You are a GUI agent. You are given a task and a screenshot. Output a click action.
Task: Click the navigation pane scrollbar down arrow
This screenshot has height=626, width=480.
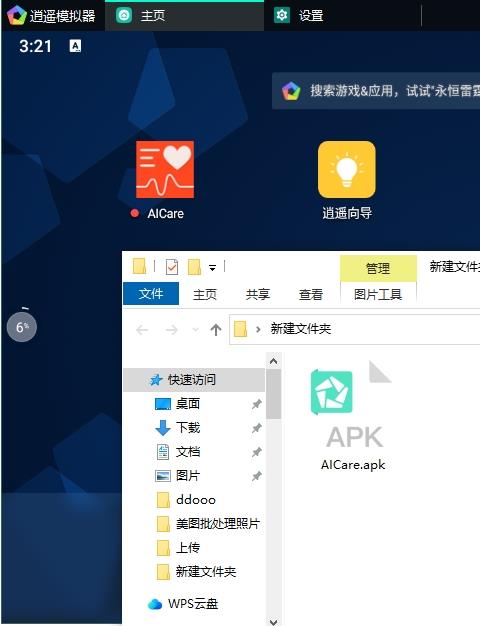(274, 621)
